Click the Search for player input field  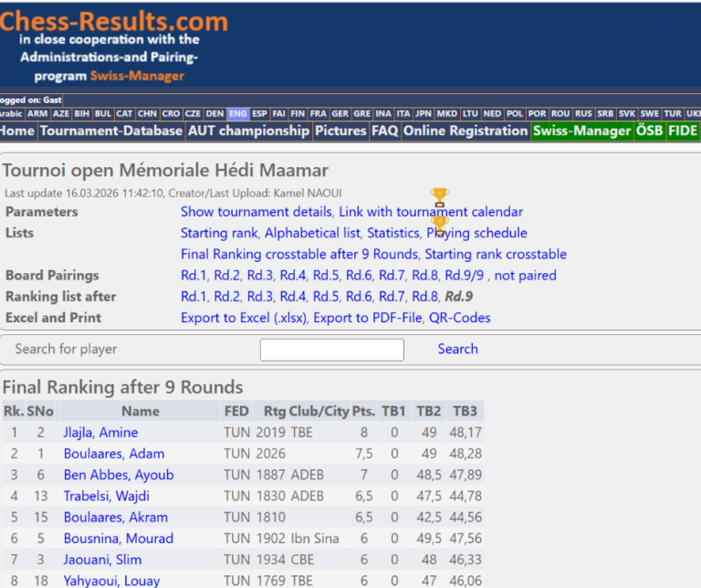(x=331, y=350)
